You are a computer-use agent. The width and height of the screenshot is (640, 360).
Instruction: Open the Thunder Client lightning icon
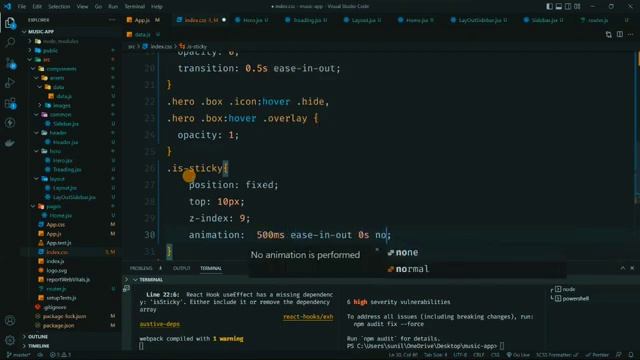10,123
